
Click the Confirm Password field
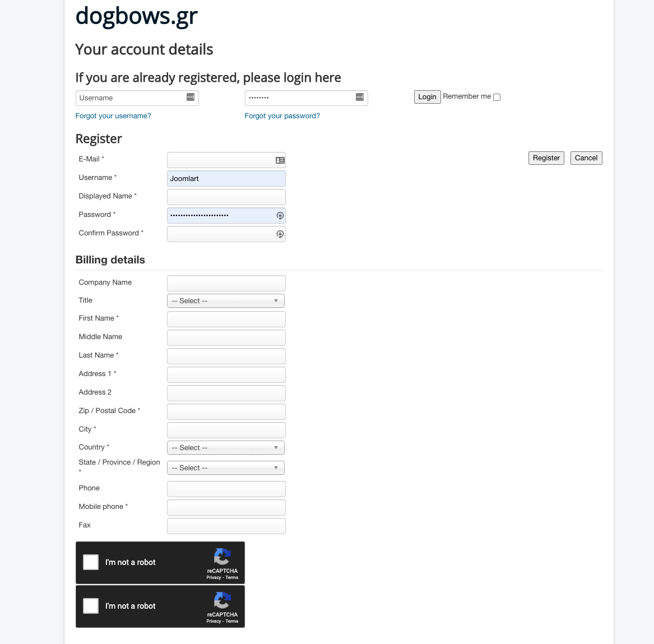pyautogui.click(x=226, y=234)
